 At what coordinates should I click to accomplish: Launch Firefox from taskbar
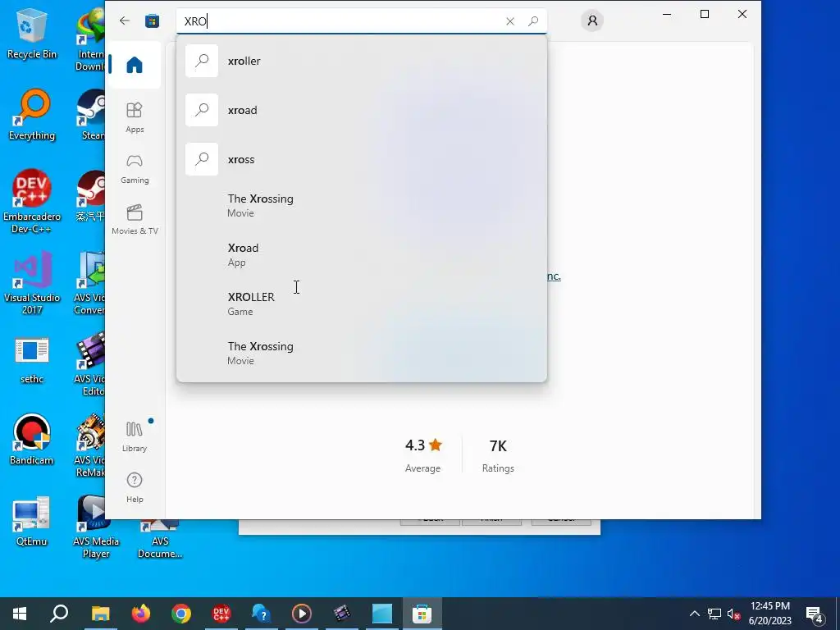(x=141, y=614)
